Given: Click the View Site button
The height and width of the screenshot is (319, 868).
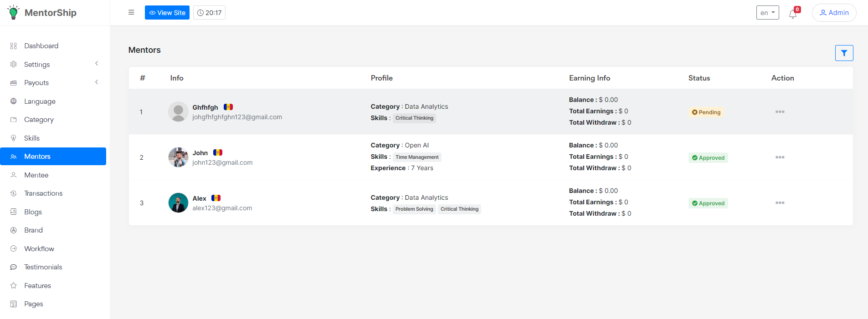Looking at the screenshot, I should pyautogui.click(x=167, y=13).
